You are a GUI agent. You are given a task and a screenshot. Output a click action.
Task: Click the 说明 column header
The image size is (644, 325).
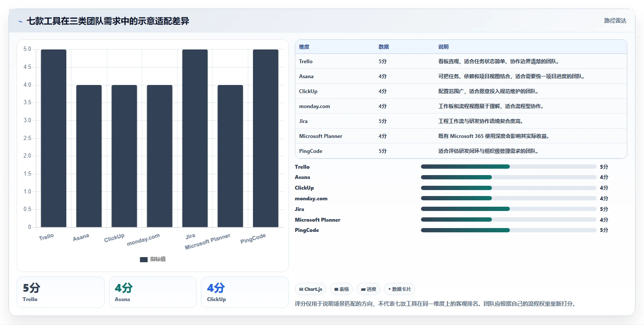pos(444,47)
